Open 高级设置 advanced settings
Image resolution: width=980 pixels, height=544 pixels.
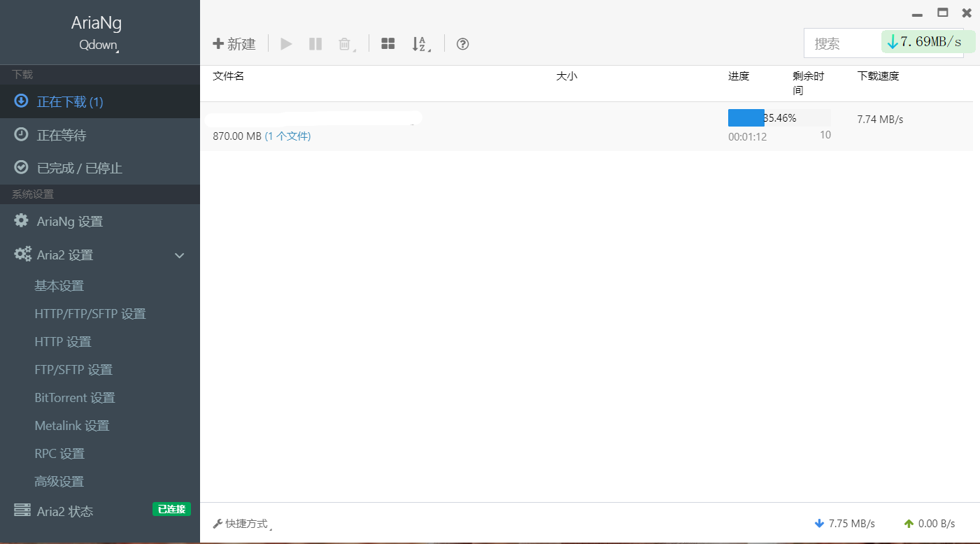(x=59, y=482)
